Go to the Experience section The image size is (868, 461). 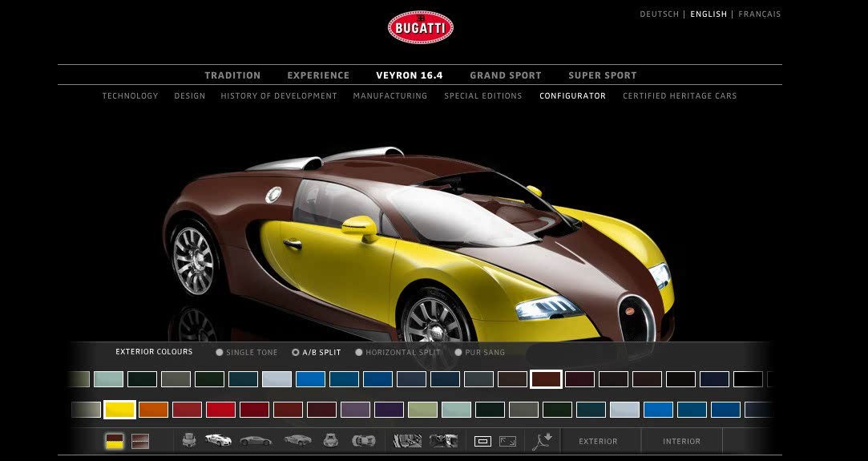pyautogui.click(x=318, y=75)
